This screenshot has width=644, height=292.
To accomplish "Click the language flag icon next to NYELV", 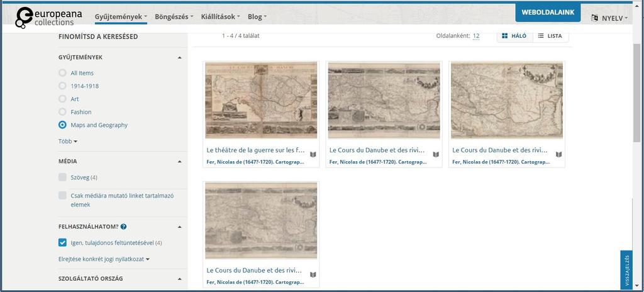I will 594,18.
